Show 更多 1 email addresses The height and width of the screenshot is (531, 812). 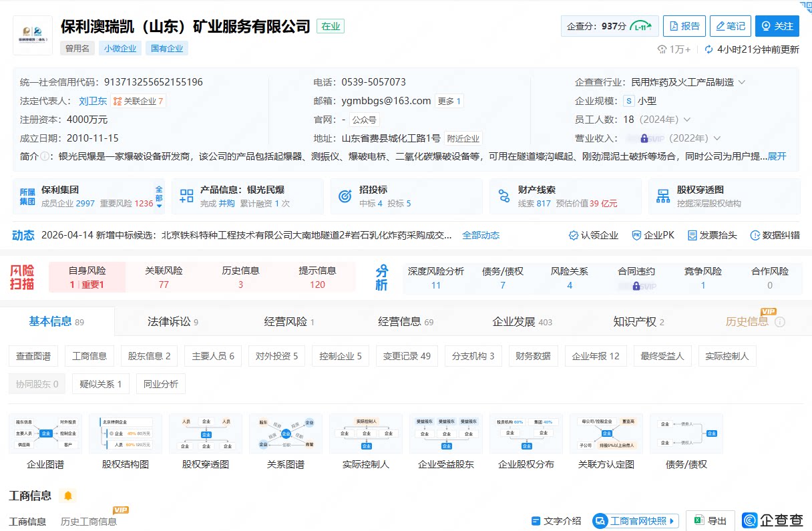[x=449, y=101]
